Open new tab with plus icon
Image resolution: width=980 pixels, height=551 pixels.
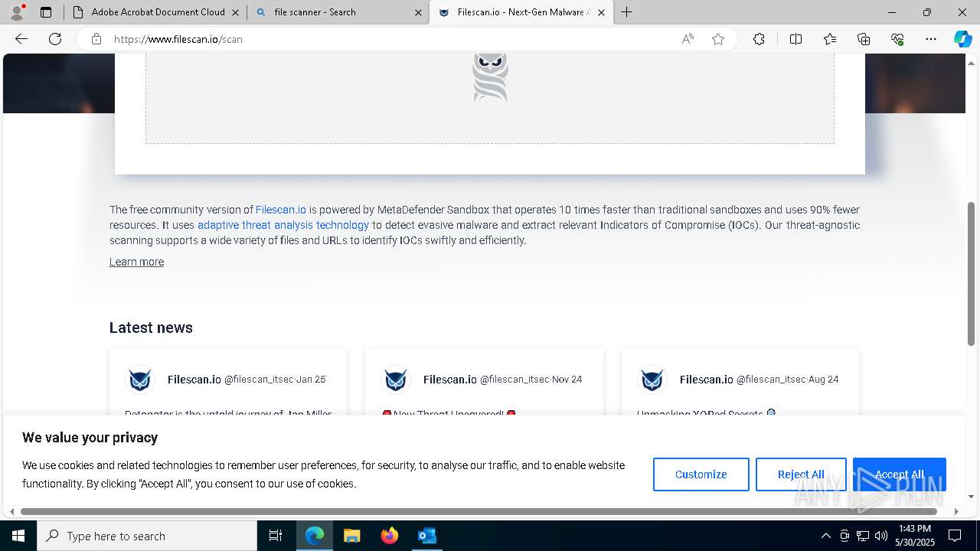627,12
